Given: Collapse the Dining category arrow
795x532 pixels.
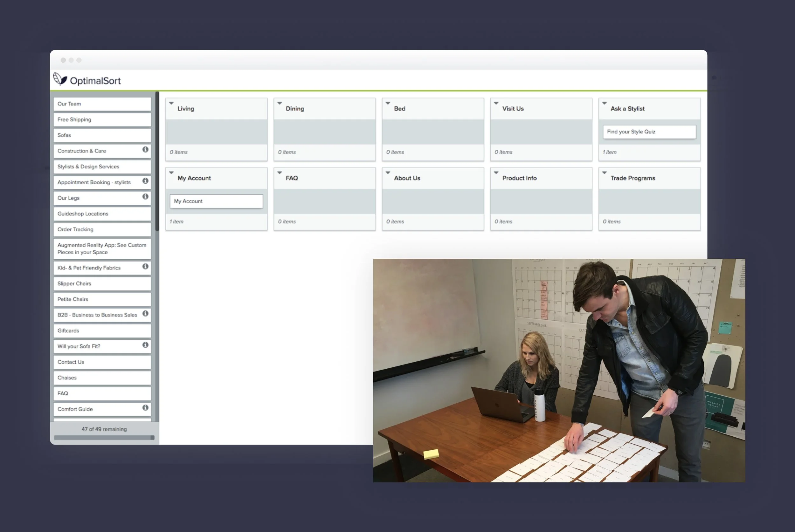Looking at the screenshot, I should (280, 103).
